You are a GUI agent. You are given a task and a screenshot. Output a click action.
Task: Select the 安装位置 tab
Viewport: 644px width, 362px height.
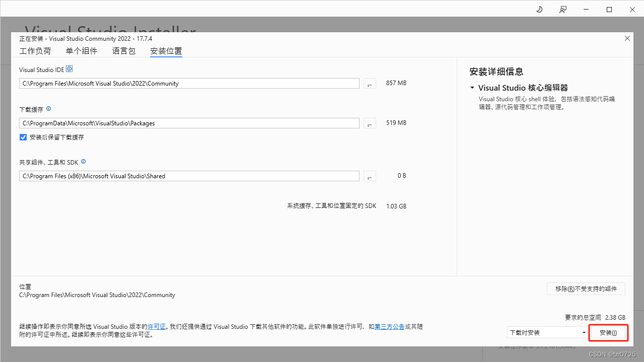[166, 51]
